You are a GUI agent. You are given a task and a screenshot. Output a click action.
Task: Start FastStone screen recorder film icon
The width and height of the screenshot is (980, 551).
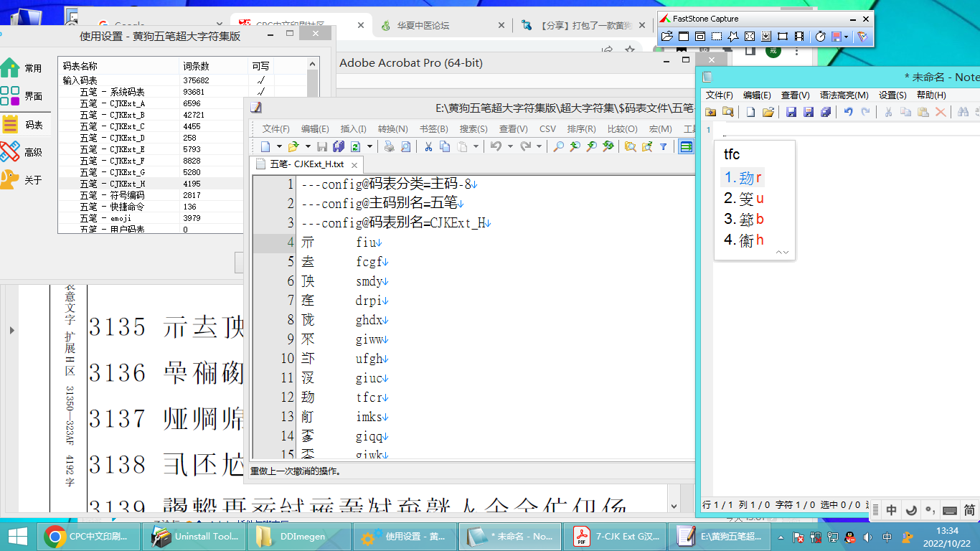coord(799,37)
